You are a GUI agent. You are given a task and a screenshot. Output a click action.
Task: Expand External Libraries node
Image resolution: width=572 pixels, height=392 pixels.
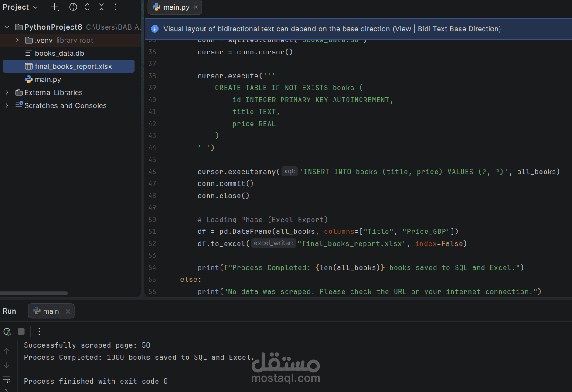tap(7, 92)
